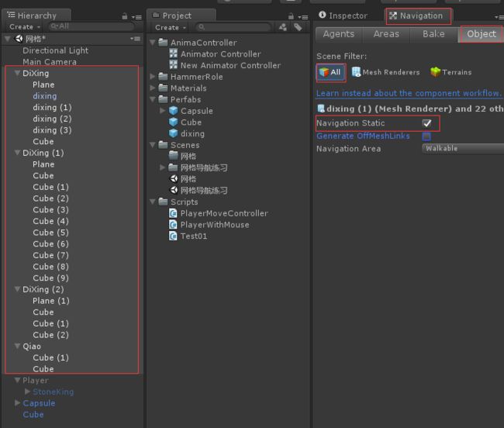Open the Areas tab in Navigation
Image resolution: width=504 pixels, height=428 pixels.
coord(386,34)
